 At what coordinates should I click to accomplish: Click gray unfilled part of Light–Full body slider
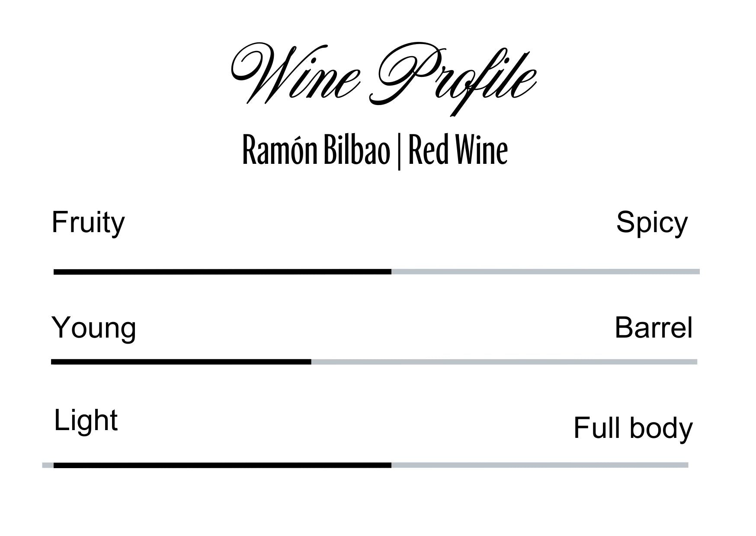pyautogui.click(x=540, y=465)
